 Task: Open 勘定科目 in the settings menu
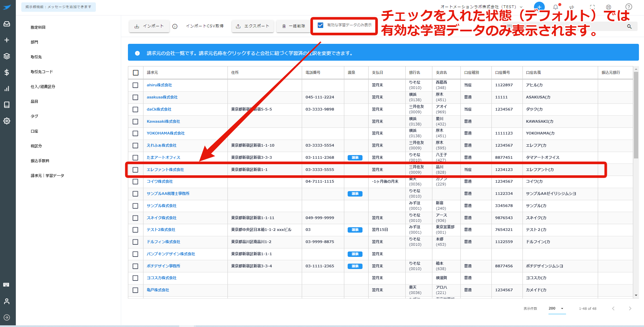click(x=38, y=27)
